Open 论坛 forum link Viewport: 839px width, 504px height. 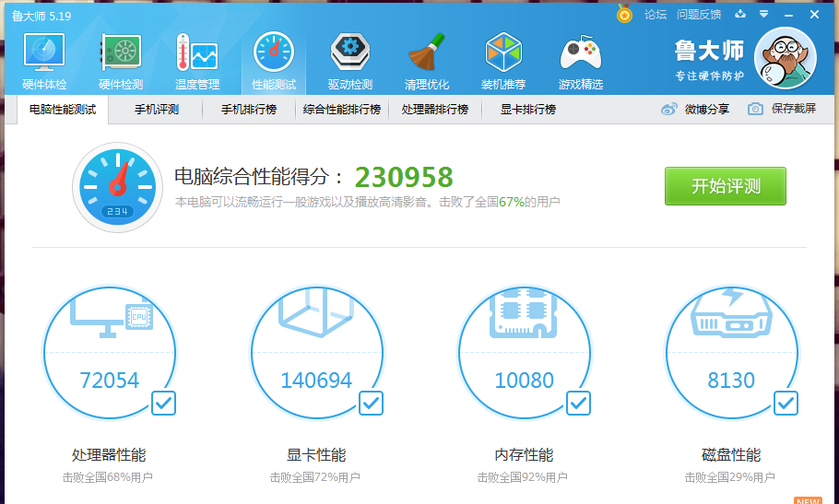656,15
